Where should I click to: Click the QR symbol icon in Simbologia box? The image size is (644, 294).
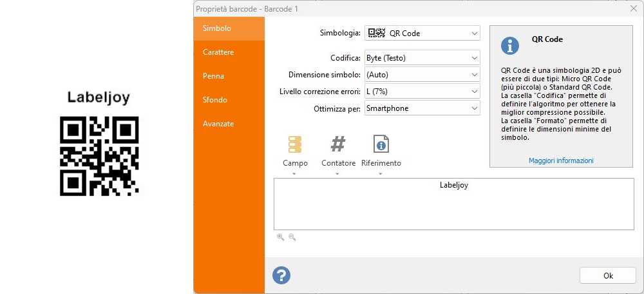[x=376, y=34]
